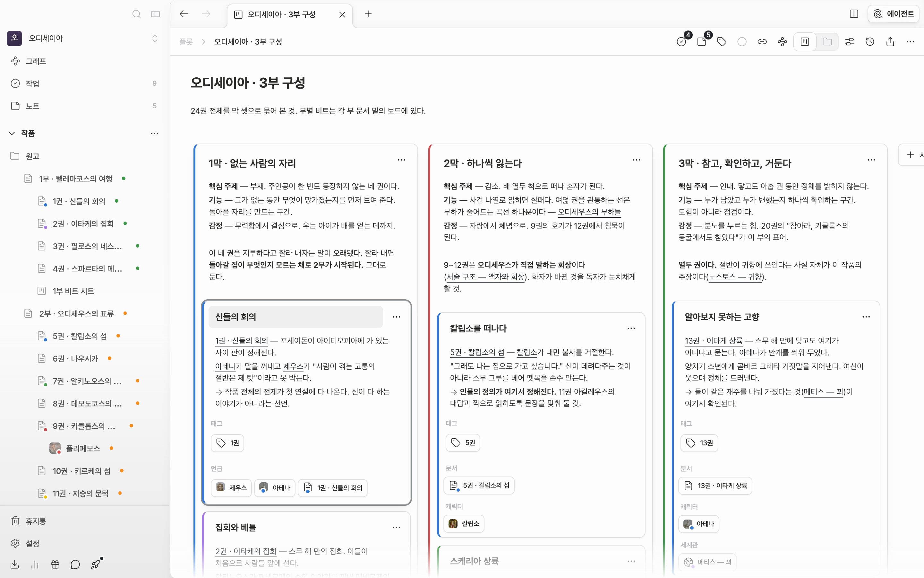Click the status circle icon in toolbar

click(x=742, y=42)
